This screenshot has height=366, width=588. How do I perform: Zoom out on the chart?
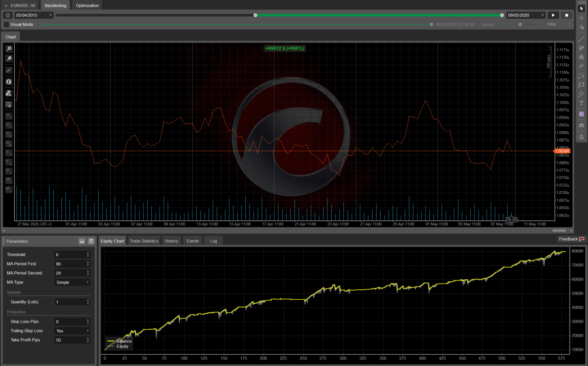coord(9,59)
